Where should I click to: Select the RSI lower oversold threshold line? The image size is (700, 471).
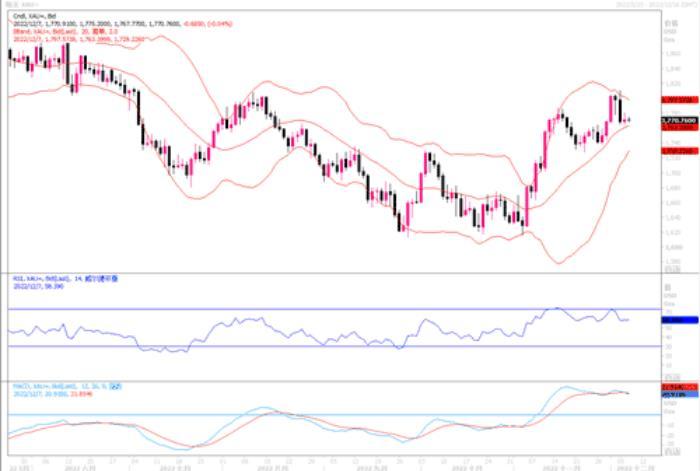pos(300,346)
